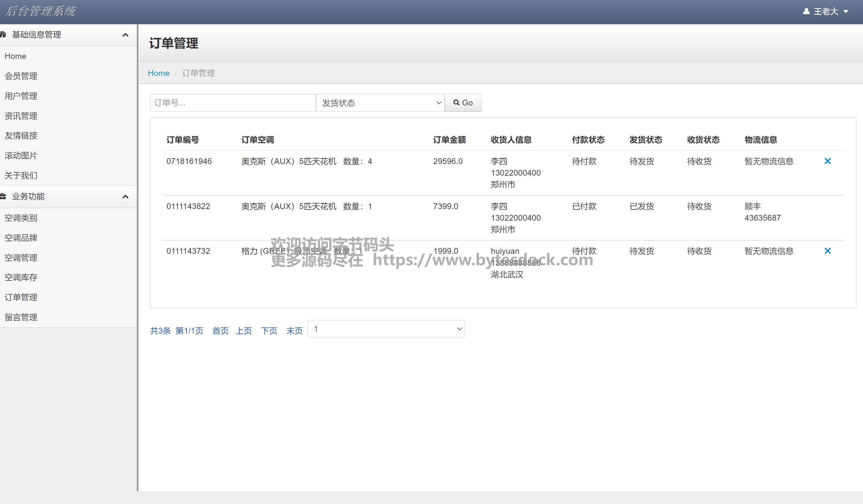
Task: Delete order 0111143732 with X icon
Action: pyautogui.click(x=827, y=251)
